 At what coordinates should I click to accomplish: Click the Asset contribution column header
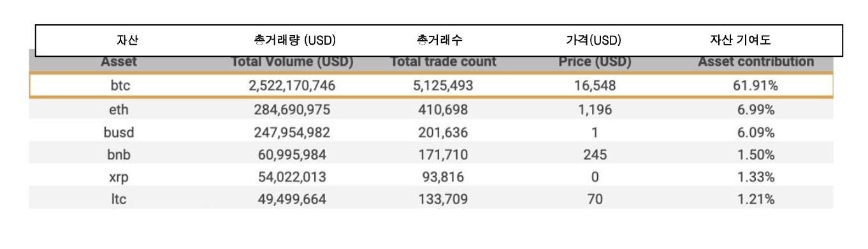[x=756, y=63]
